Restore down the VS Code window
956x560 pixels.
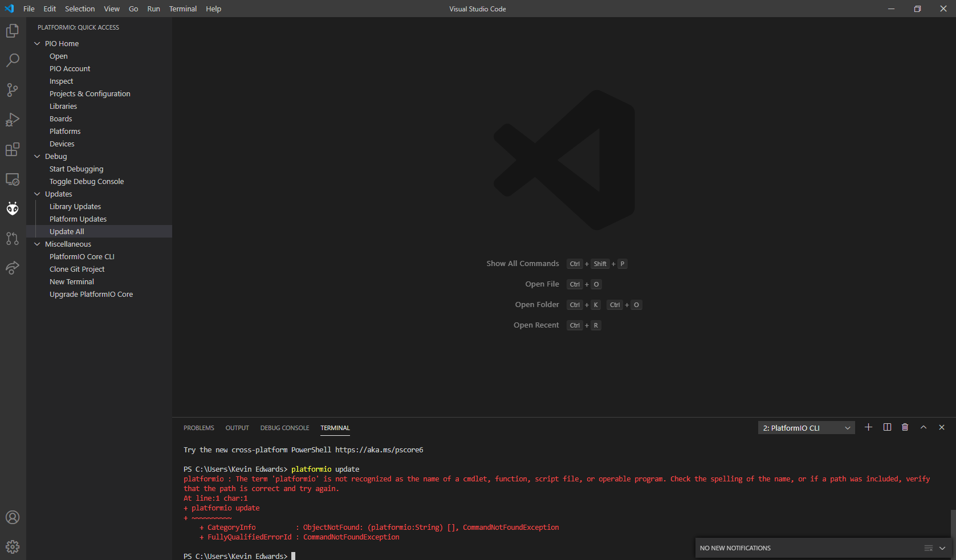(x=917, y=9)
